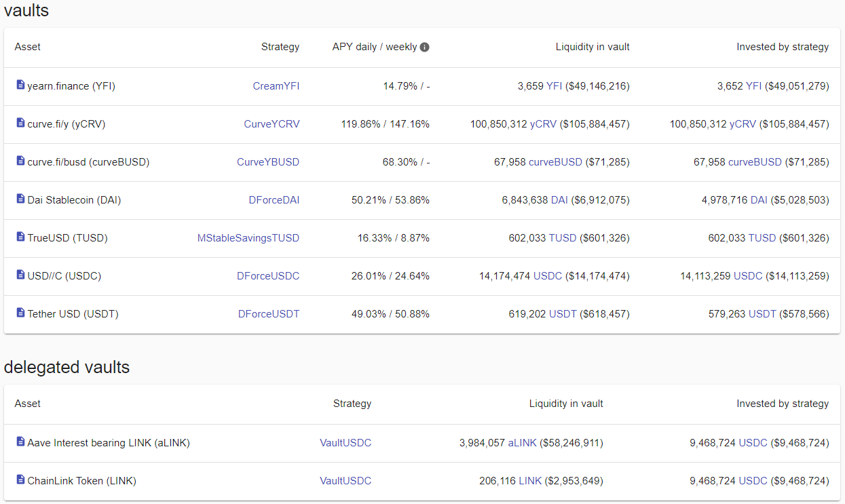Click the info icon next to APY daily / weekly
845x504 pixels.
pyautogui.click(x=424, y=47)
